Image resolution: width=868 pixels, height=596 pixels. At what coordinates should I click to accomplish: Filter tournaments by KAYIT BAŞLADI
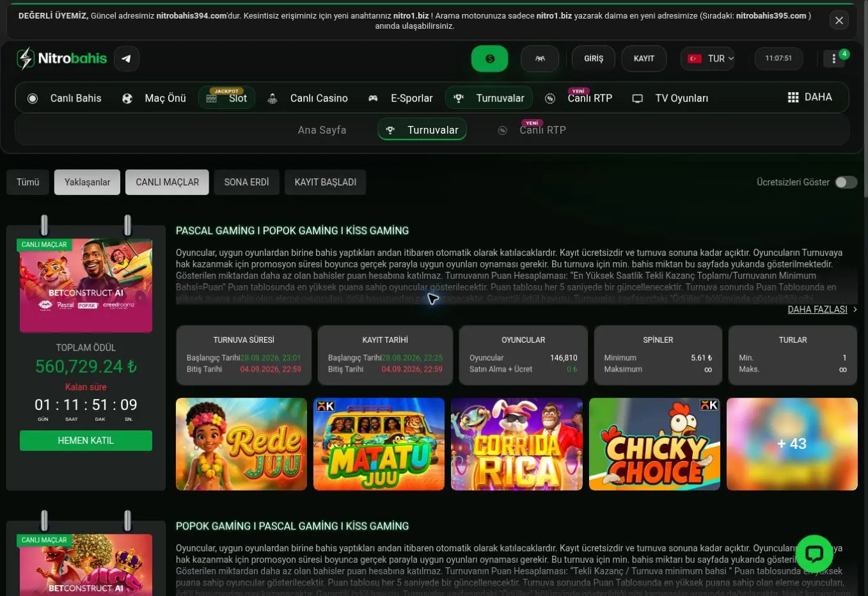pos(326,182)
